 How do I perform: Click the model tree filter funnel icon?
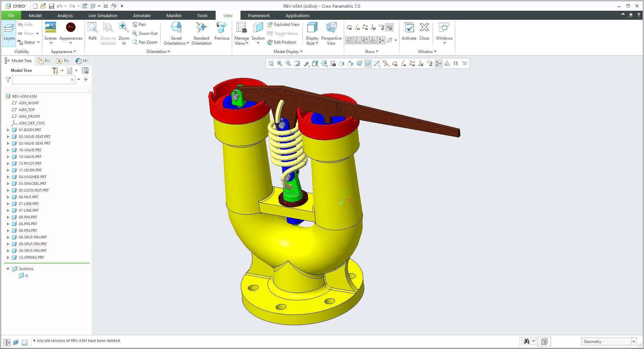coord(8,80)
